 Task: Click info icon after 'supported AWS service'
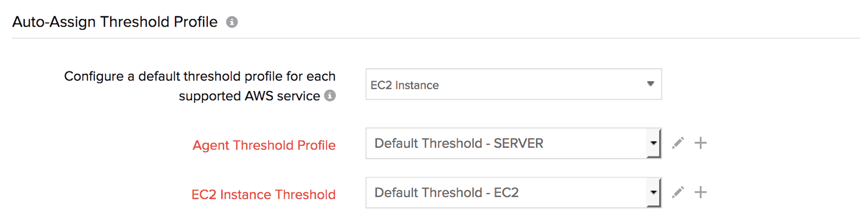pyautogui.click(x=330, y=95)
